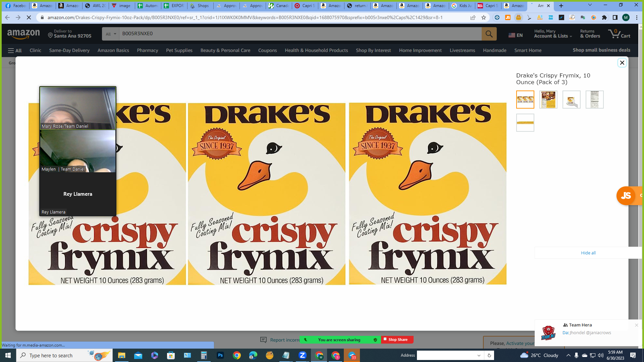This screenshot has width=644, height=362.
Task: Click the volume icon in system tray
Action: point(601,355)
